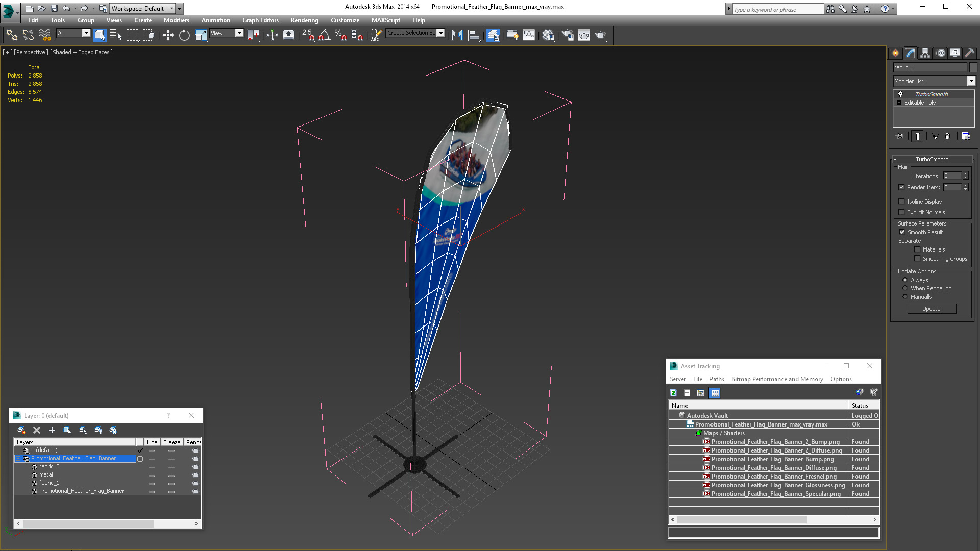Click Refresh icon in Asset Tracking
Screen dimensions: 980x551
pos(673,393)
